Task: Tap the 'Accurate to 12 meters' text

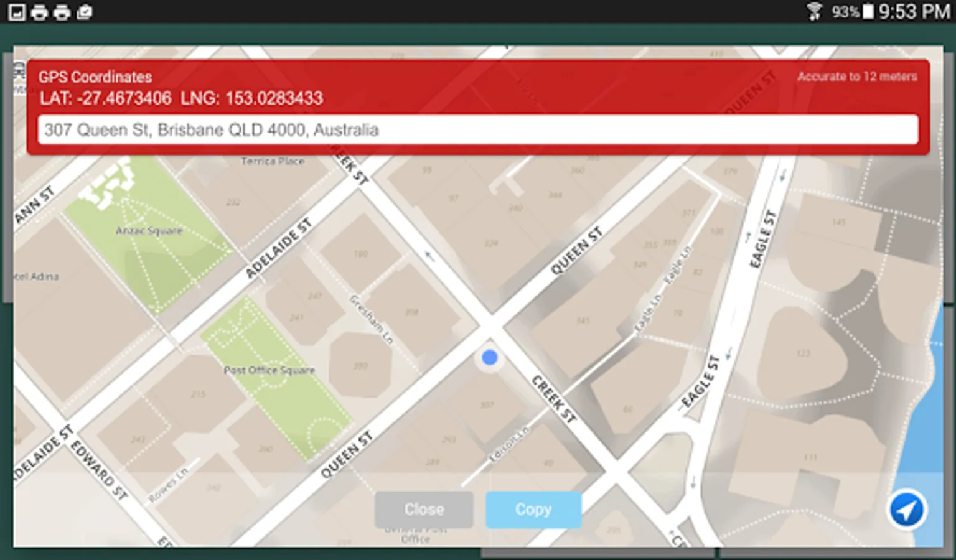Action: [857, 77]
